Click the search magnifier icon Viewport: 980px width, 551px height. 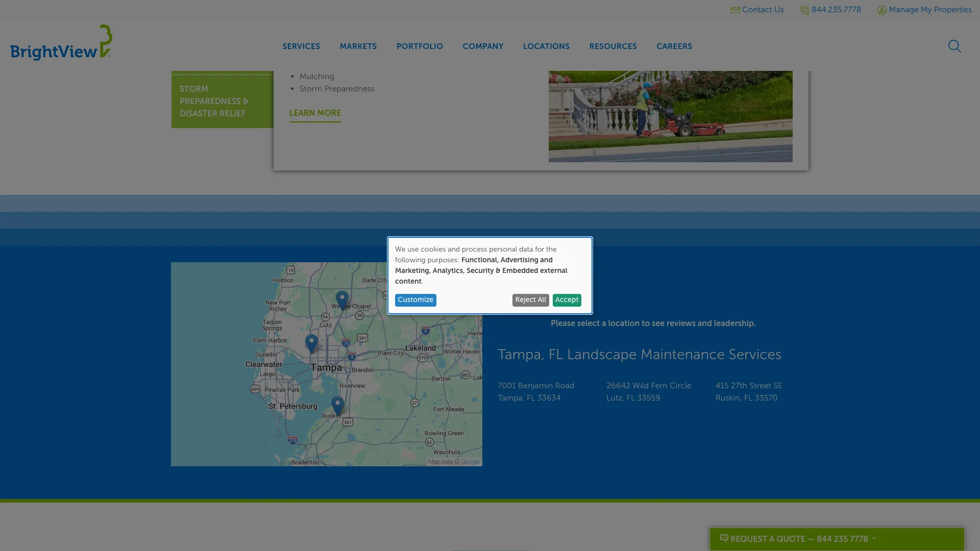coord(954,46)
